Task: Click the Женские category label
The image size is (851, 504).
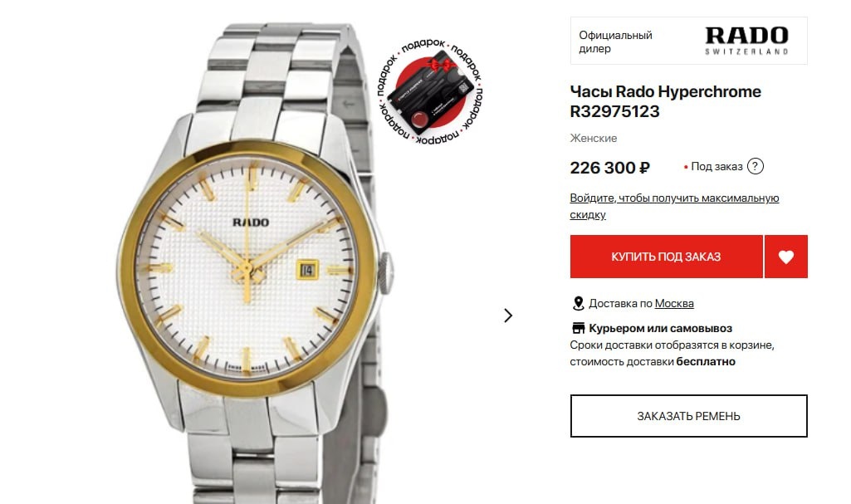Action: tap(593, 139)
